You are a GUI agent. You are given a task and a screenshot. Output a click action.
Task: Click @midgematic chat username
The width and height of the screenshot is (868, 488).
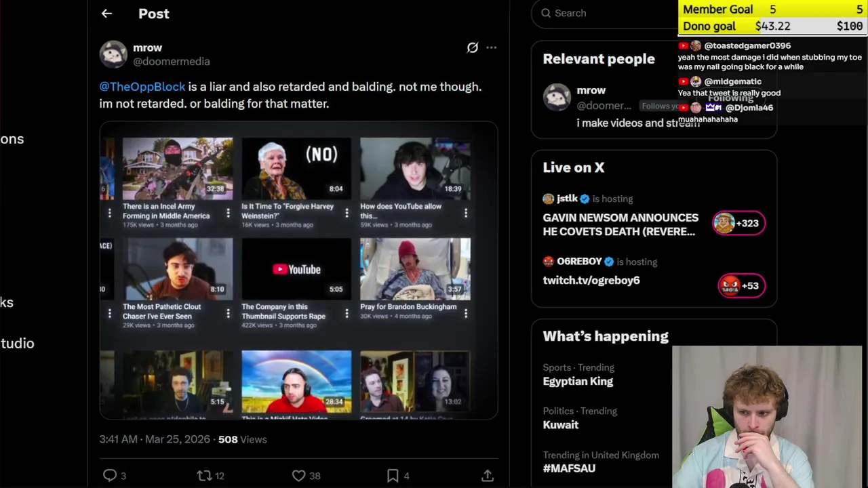click(x=732, y=81)
